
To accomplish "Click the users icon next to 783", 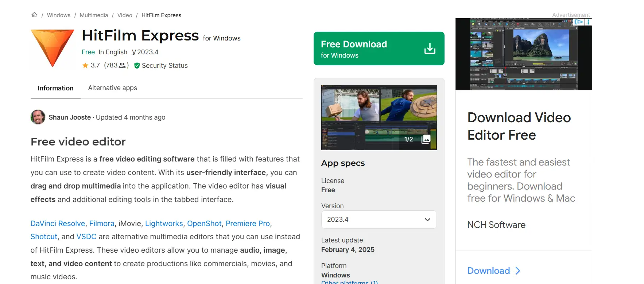I will pyautogui.click(x=122, y=65).
